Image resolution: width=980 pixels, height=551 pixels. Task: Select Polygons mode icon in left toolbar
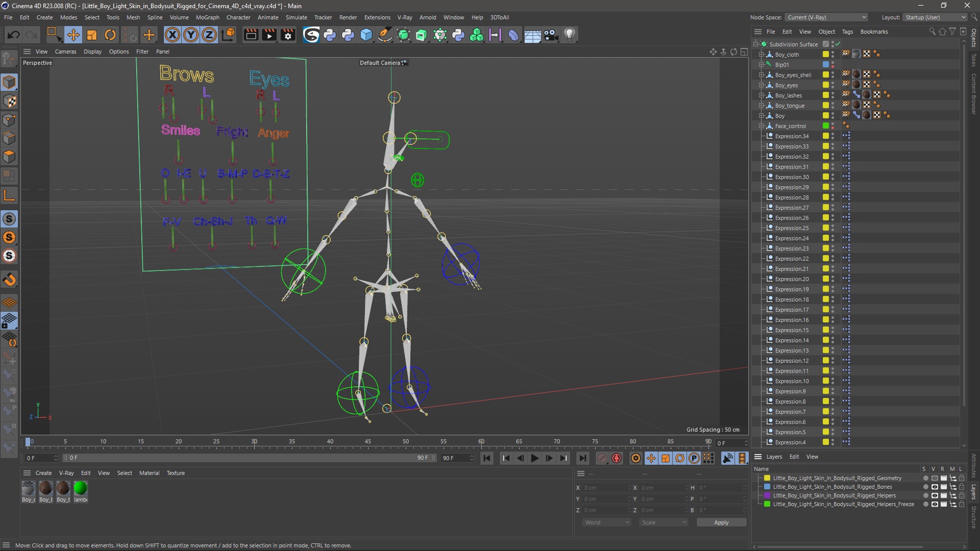coord(9,157)
